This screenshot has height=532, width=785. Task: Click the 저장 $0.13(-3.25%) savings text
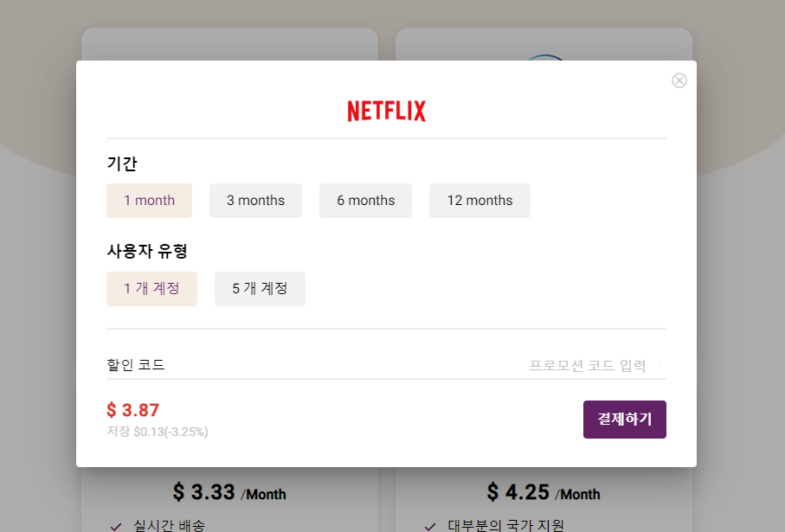pos(158,432)
